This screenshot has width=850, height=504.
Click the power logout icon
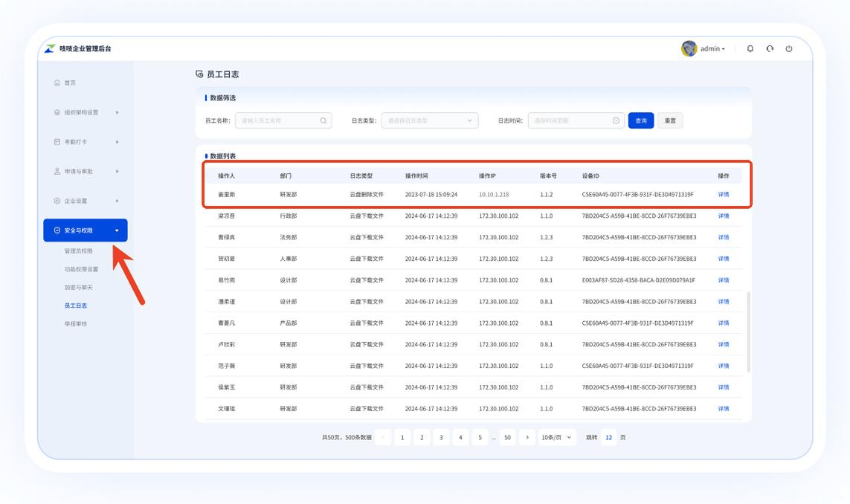click(789, 49)
